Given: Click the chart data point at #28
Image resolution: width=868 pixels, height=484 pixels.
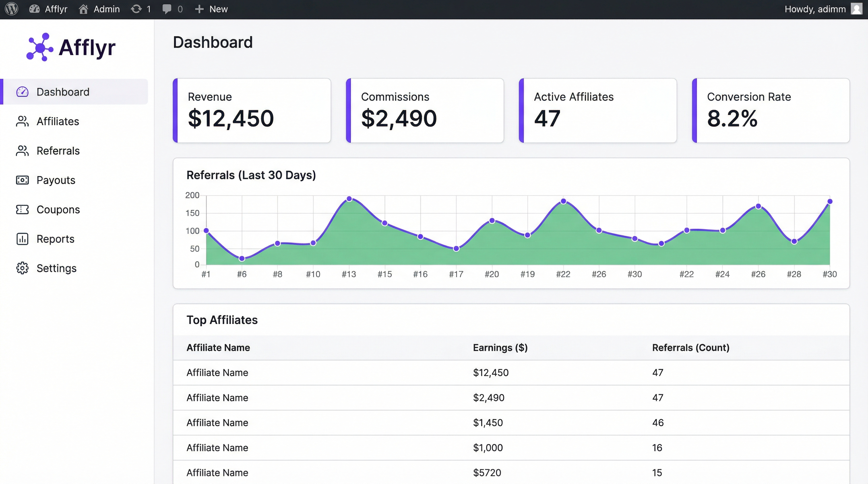Looking at the screenshot, I should [x=794, y=241].
